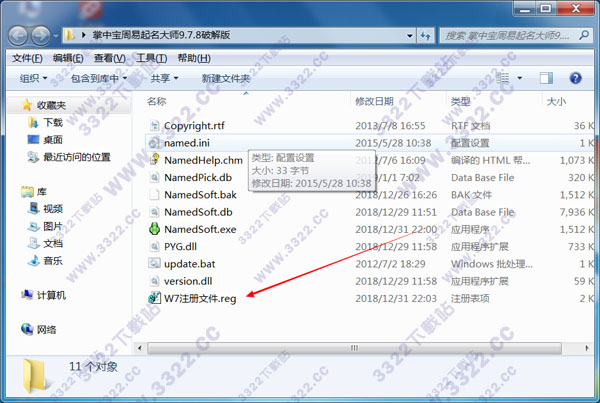Click the large folder icon in details pane
This screenshot has height=403, width=600.
[36, 376]
